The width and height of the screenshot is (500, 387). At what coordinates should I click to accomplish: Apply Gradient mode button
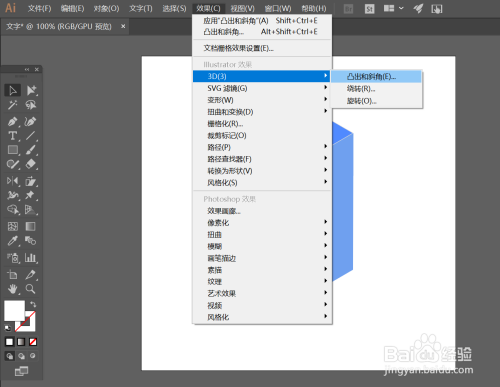21,342
